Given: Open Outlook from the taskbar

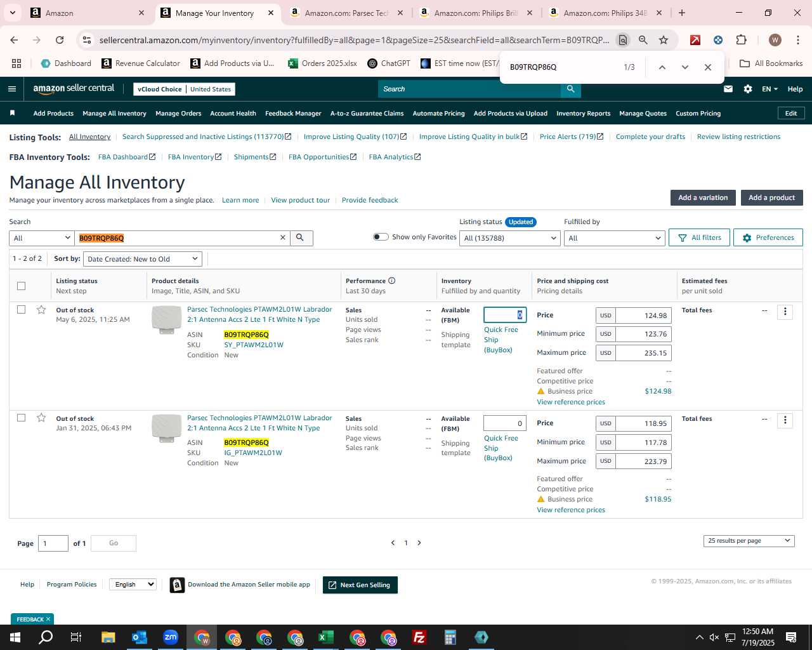Looking at the screenshot, I should [x=140, y=637].
